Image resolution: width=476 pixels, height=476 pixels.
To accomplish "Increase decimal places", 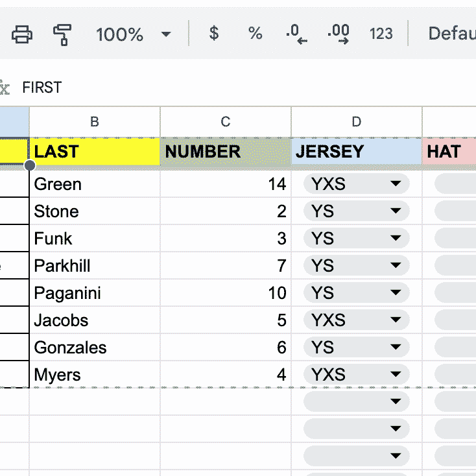I will [339, 34].
